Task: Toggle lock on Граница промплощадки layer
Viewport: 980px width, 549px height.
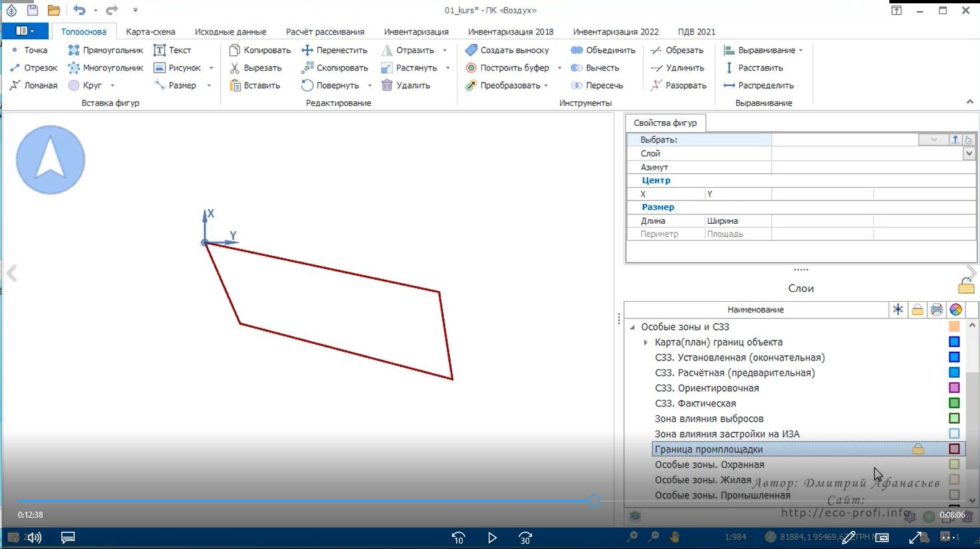Action: click(918, 449)
